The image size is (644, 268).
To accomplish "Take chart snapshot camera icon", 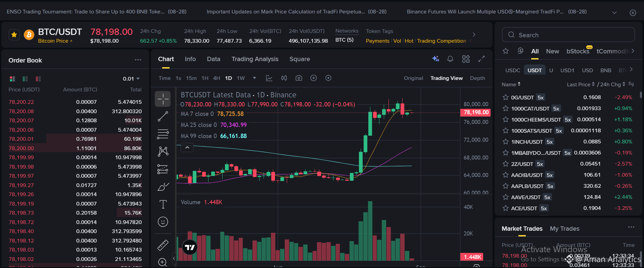I will (299, 78).
